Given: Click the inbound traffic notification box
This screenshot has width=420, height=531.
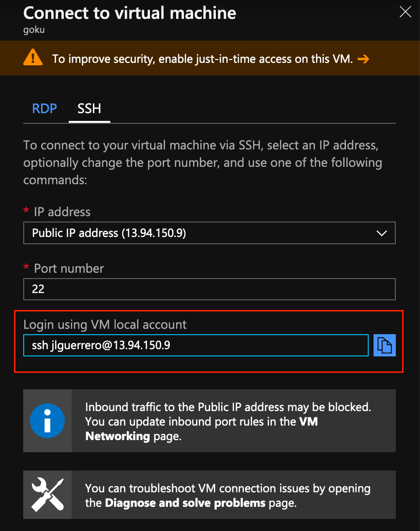Looking at the screenshot, I should coord(209,421).
